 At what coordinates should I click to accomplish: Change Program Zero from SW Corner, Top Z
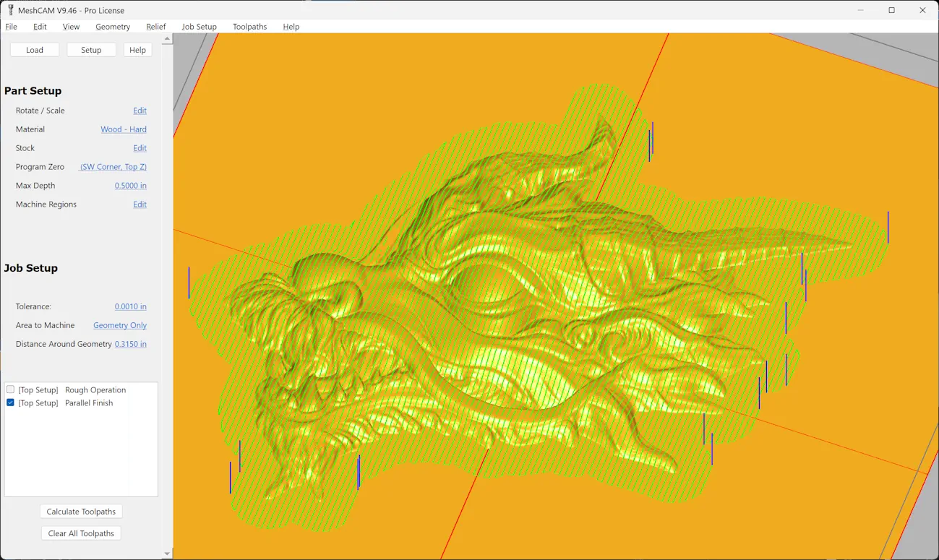113,166
